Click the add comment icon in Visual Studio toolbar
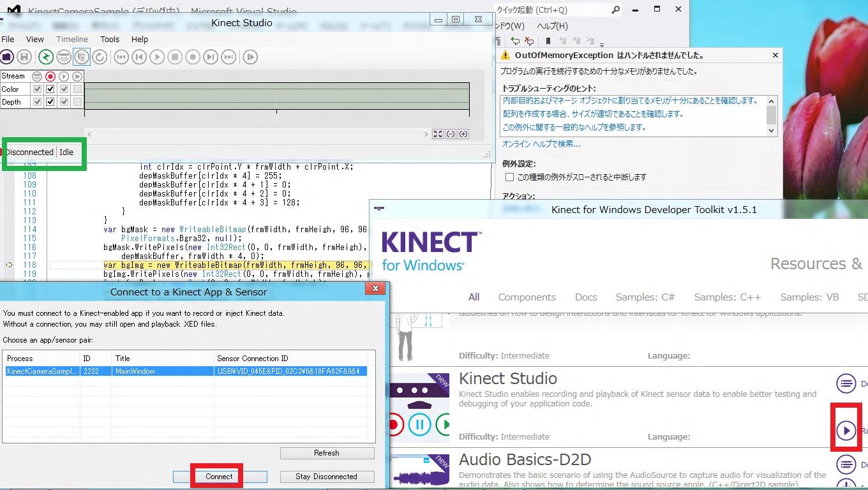 click(x=516, y=41)
